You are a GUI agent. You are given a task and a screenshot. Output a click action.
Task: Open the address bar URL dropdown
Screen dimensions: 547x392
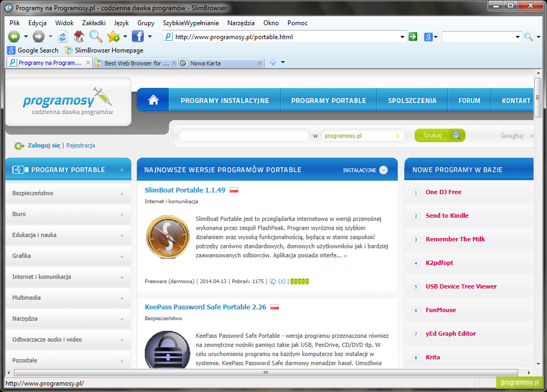pos(402,36)
